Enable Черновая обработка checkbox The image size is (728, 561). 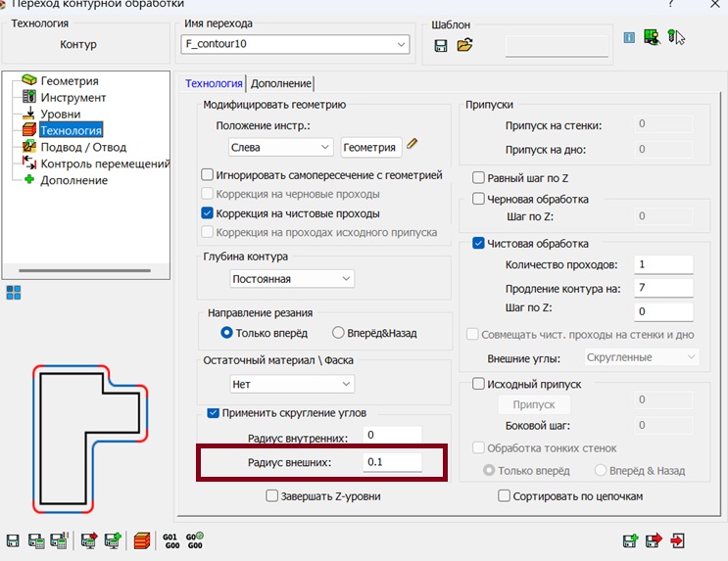tap(478, 199)
